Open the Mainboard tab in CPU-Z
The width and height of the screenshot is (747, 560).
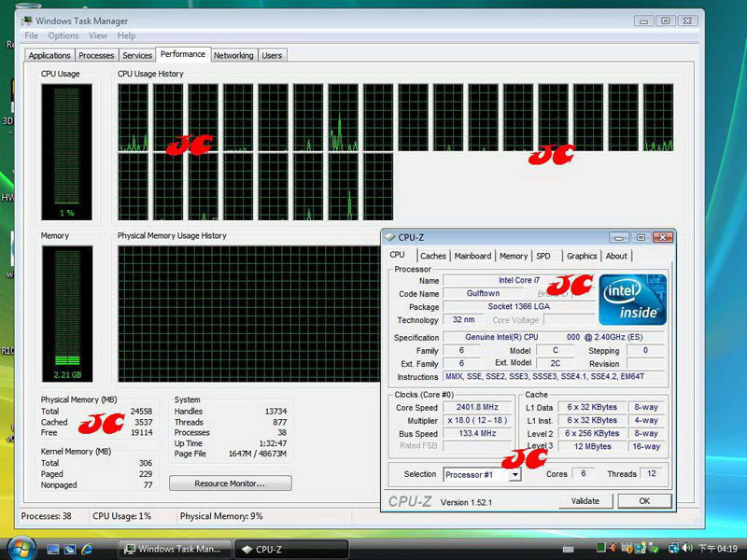pyautogui.click(x=472, y=256)
